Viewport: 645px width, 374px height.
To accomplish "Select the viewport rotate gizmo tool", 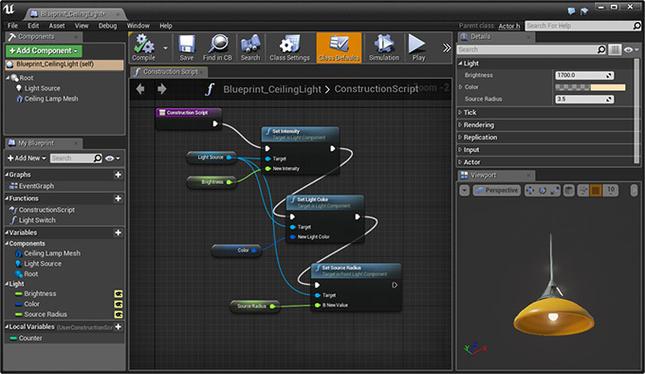I will click(543, 190).
